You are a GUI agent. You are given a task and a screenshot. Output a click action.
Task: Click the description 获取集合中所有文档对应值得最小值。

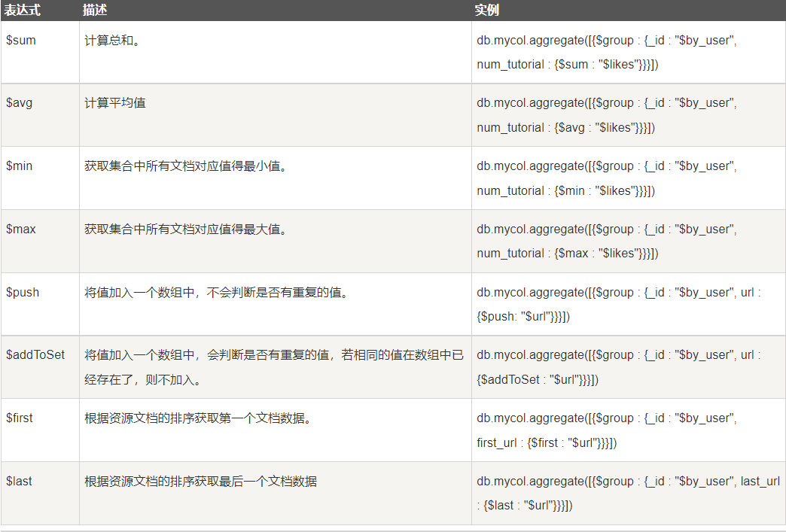[186, 166]
